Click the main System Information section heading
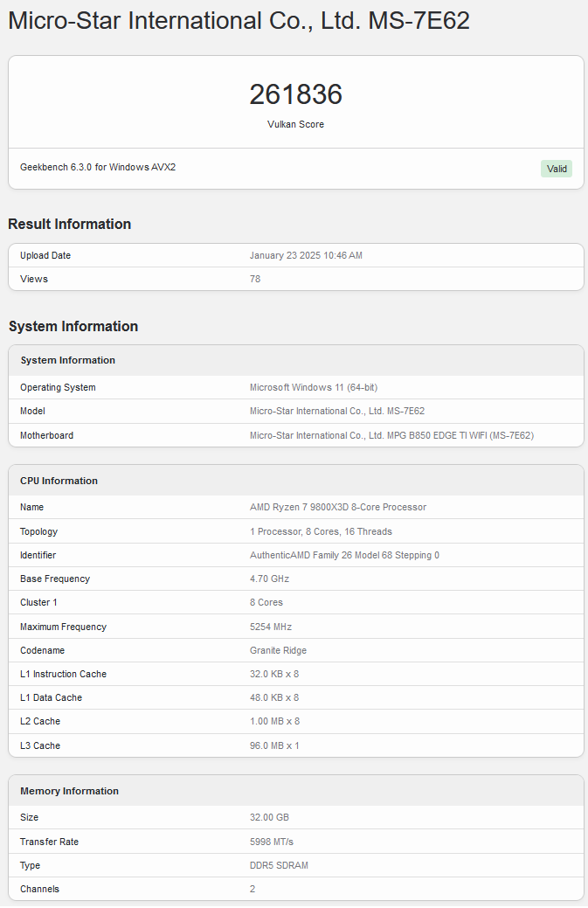Viewport: 588px width, 908px height. click(73, 327)
